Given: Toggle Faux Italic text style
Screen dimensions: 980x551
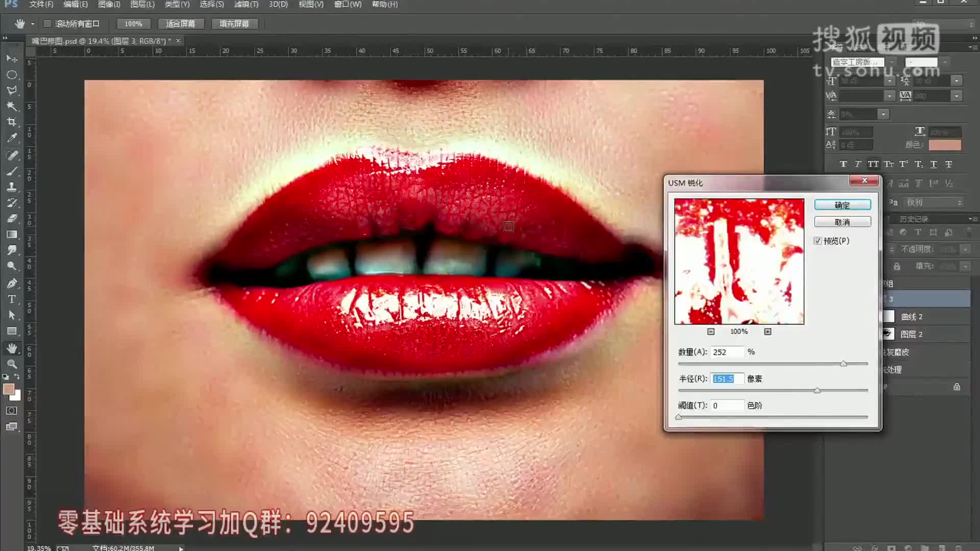Looking at the screenshot, I should pyautogui.click(x=858, y=164).
